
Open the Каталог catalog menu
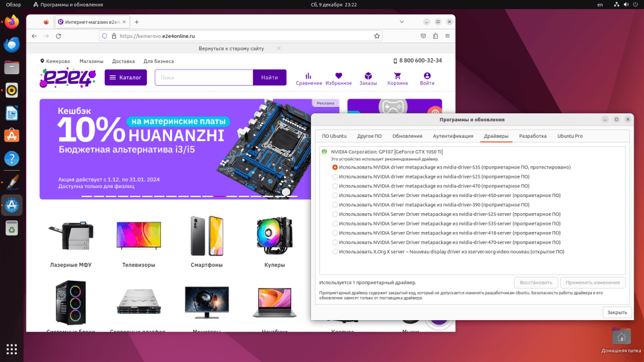tap(126, 77)
